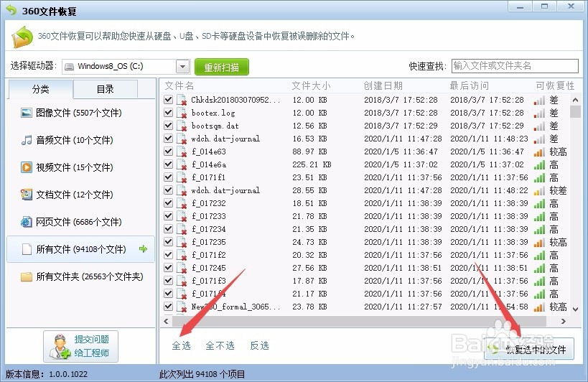Click deleted file icon of bootsqm.dat

182,126
